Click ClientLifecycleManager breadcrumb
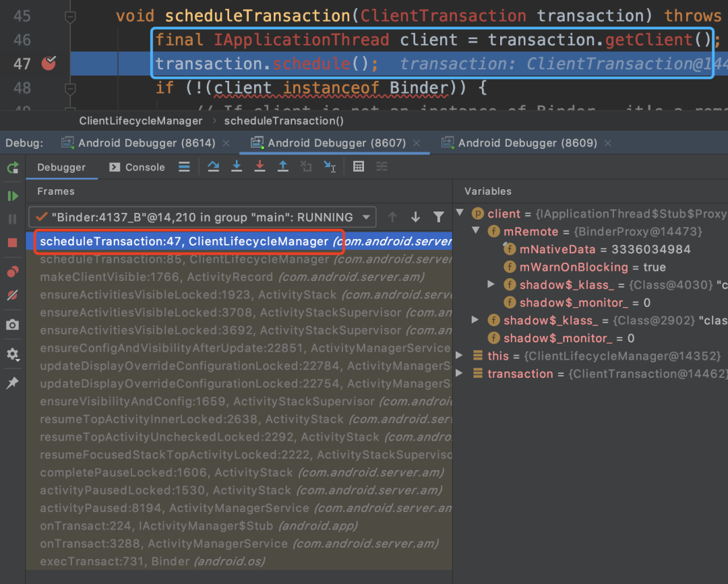 point(141,121)
